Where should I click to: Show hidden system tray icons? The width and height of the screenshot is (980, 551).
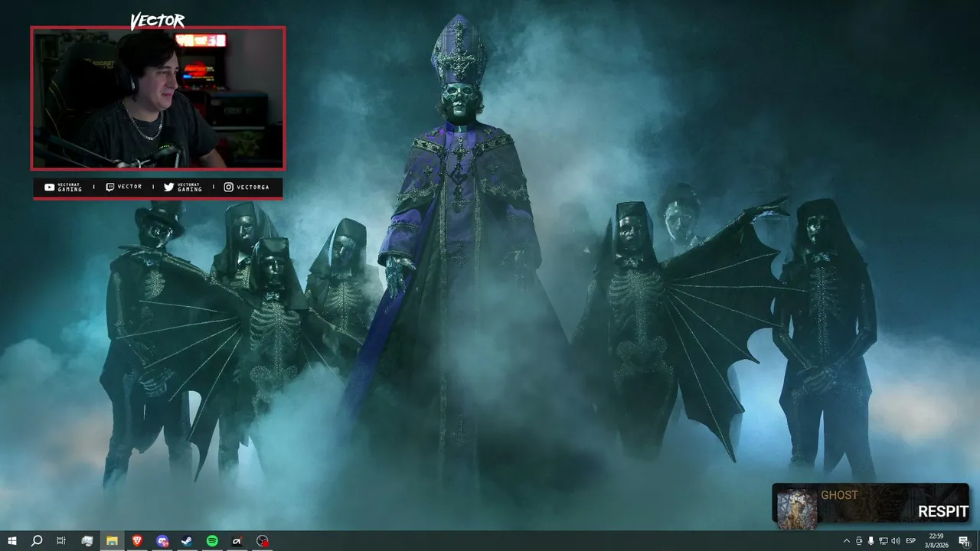point(846,541)
